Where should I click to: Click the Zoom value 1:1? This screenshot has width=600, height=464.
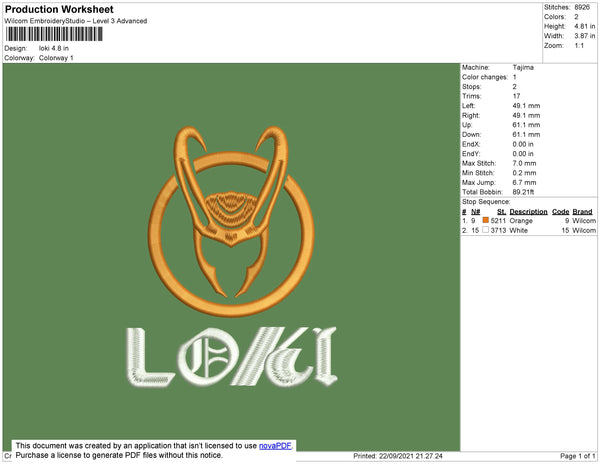[x=579, y=46]
